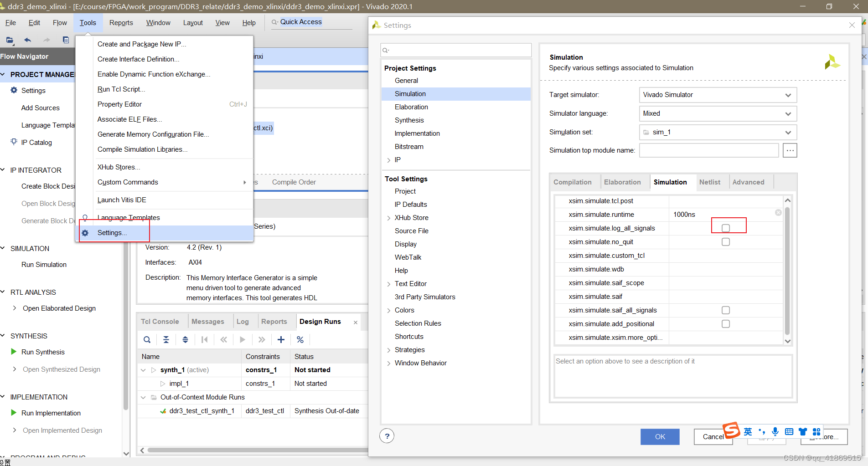The image size is (868, 466).
Task: Expand Open Elaborated Design in Flow Navigator
Action: tap(15, 308)
